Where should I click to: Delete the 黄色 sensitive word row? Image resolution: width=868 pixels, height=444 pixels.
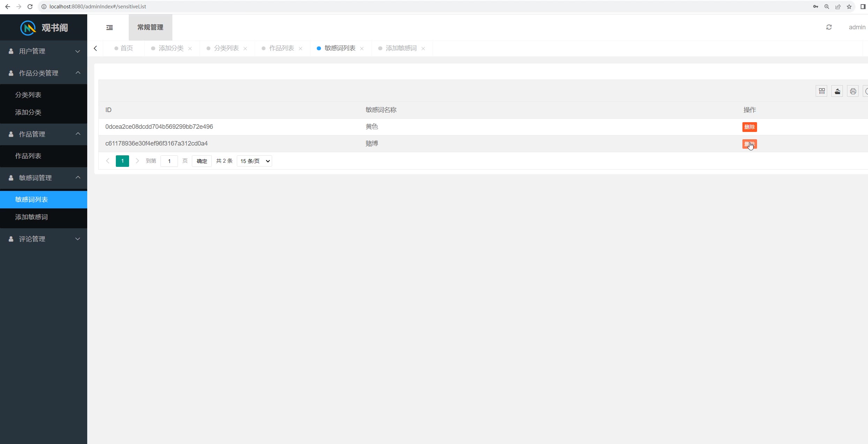[749, 127]
